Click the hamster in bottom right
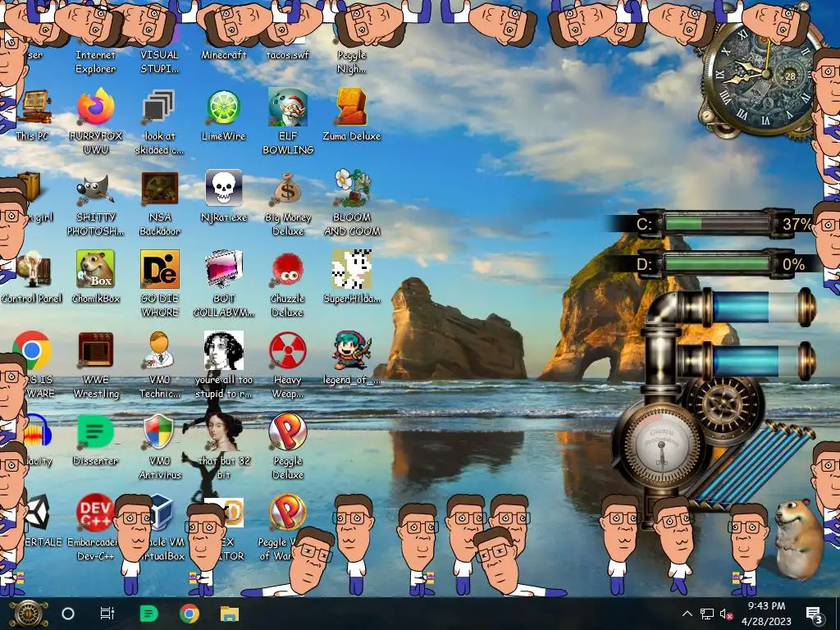Viewport: 840px width, 630px height. tap(798, 538)
